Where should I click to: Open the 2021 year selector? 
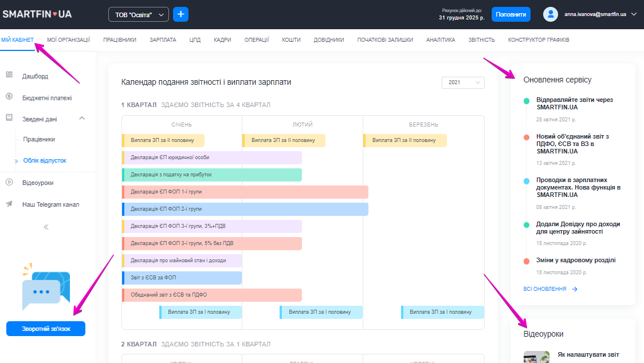point(463,82)
